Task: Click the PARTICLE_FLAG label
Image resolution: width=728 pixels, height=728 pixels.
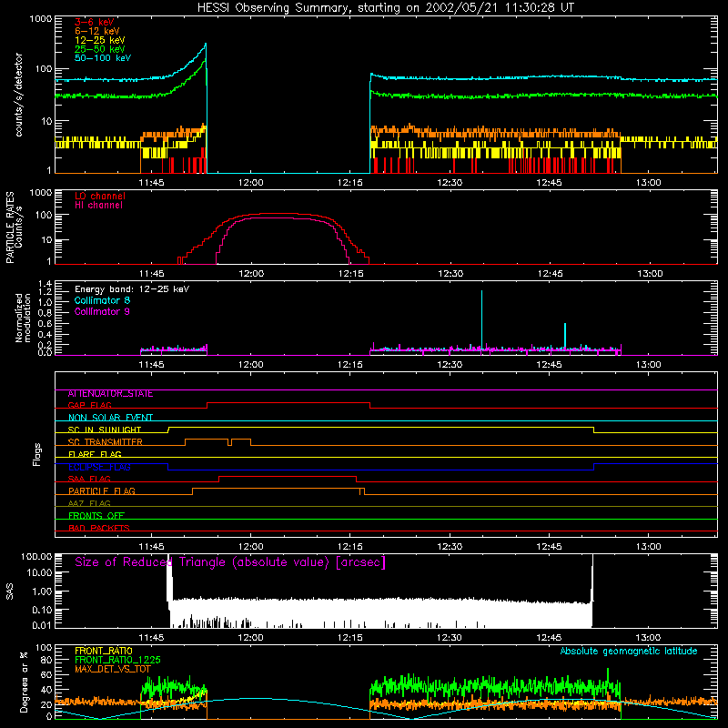Action: [102, 491]
